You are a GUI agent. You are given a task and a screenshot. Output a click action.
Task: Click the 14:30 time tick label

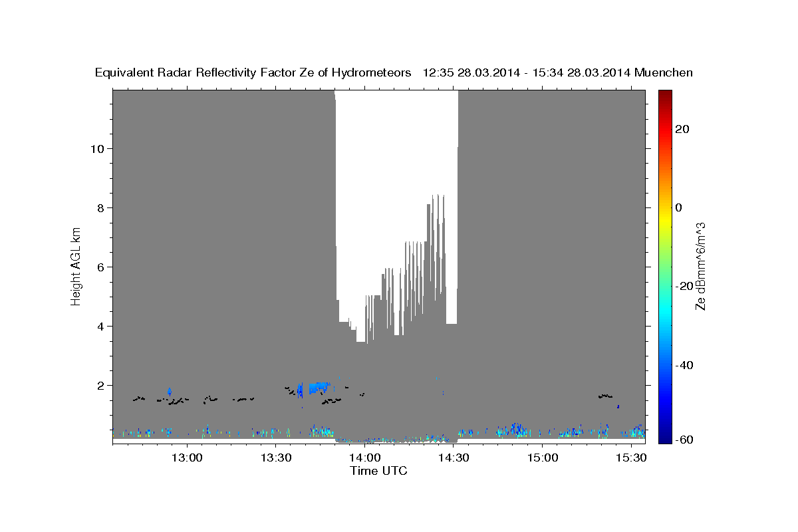(x=454, y=458)
